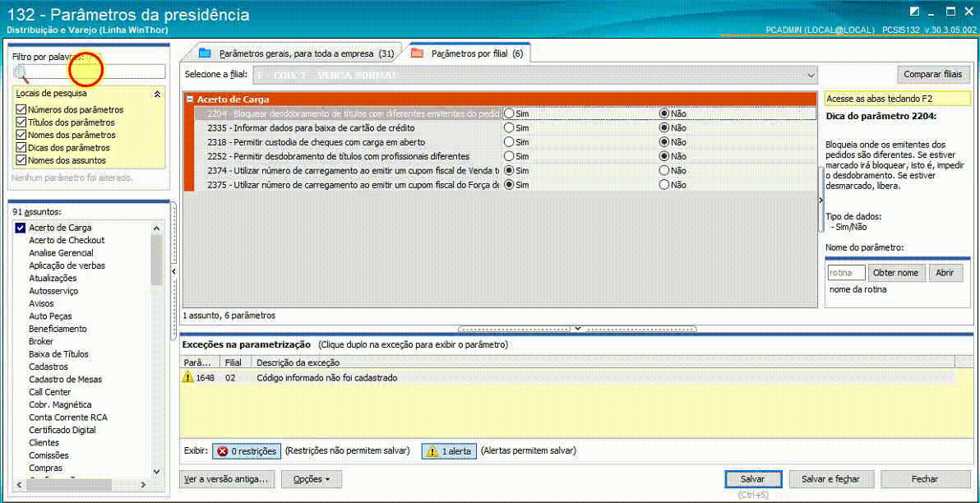Screen dimensions: 980x503
Task: Toggle the 1 alerta filter button
Action: tap(449, 450)
